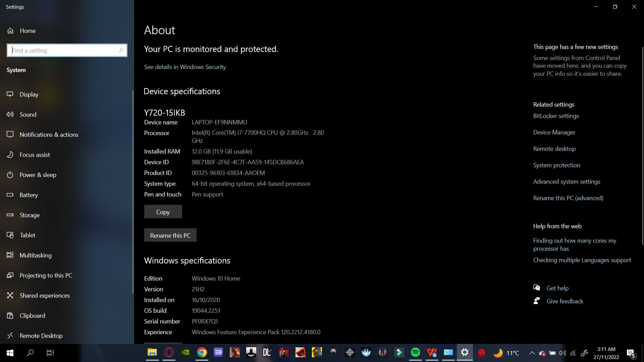
Task: Click the Power & sleep icon
Action: [10, 175]
